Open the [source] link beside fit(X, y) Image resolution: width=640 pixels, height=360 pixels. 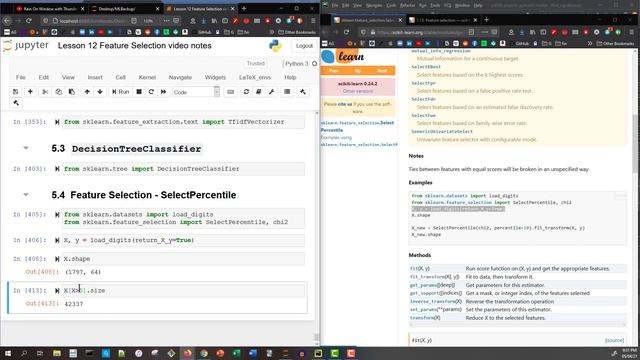[x=614, y=340]
